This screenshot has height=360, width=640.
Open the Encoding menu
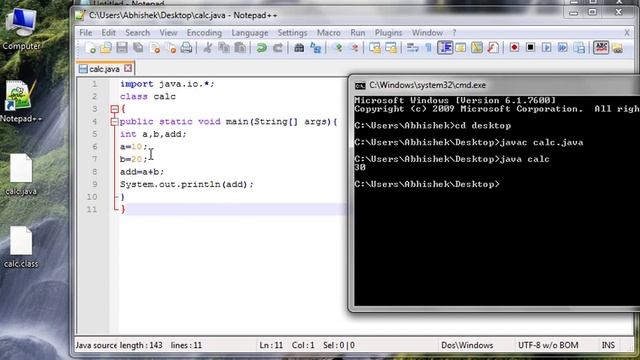coord(204,33)
